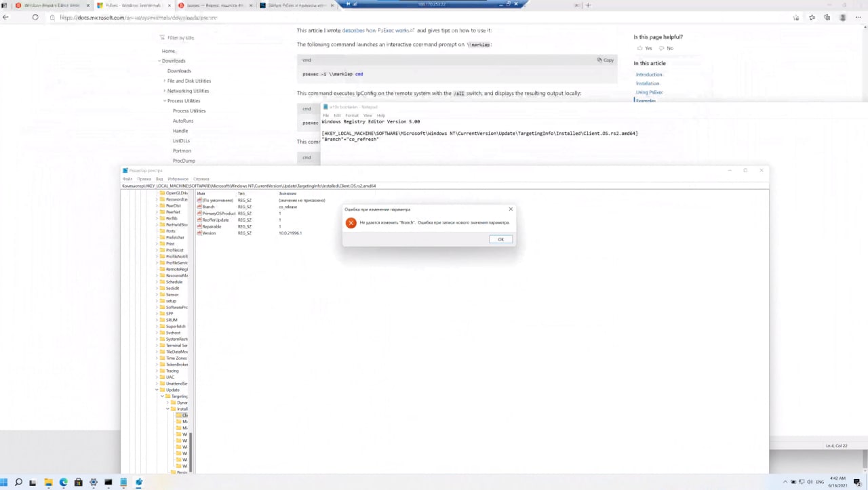Select the Tracing registry key

172,371
